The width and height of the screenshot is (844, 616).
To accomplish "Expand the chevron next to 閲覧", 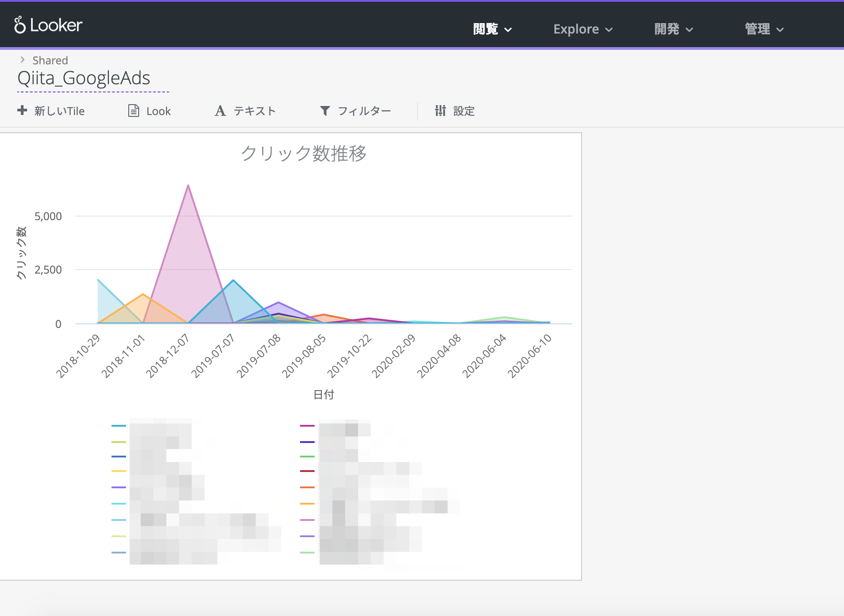I will (508, 30).
